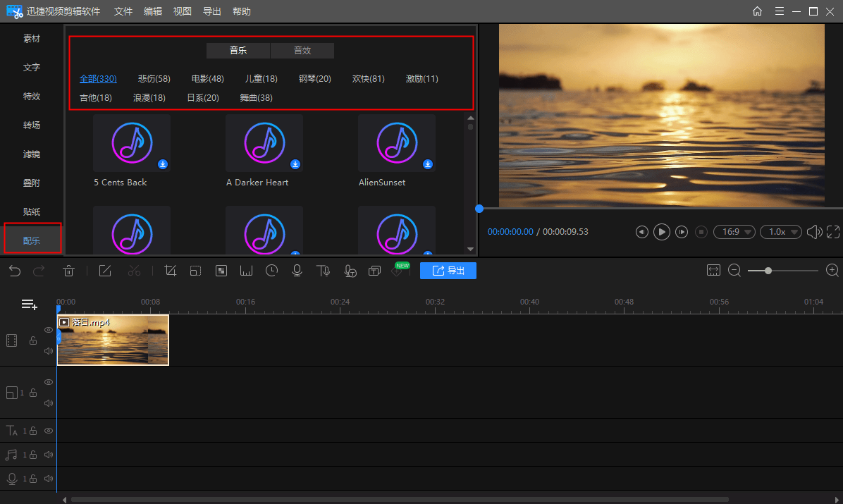Click the speech-to-text microphone T icon
The height and width of the screenshot is (504, 843).
point(350,271)
